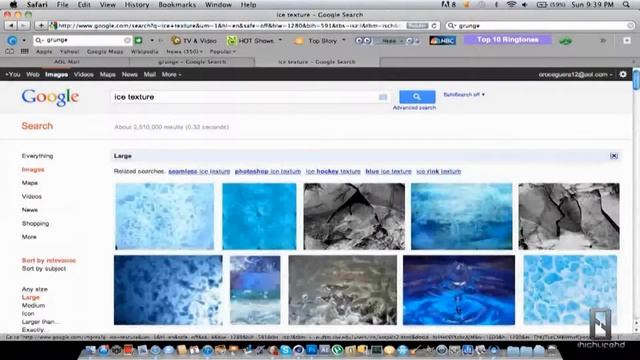Click the battery status icon
Image resolution: width=640 pixels, height=360 pixels.
pos(542,4)
